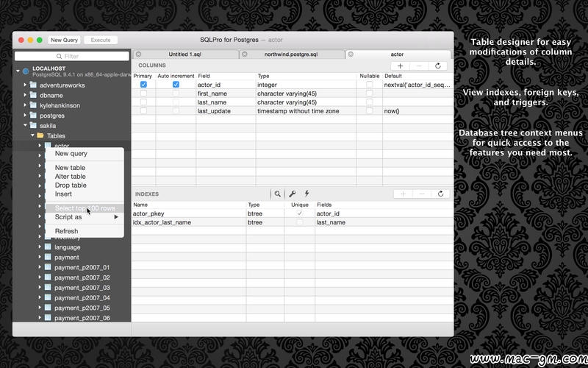Show triggers via lightning bolt icon
This screenshot has width=588, height=368.
tap(306, 194)
